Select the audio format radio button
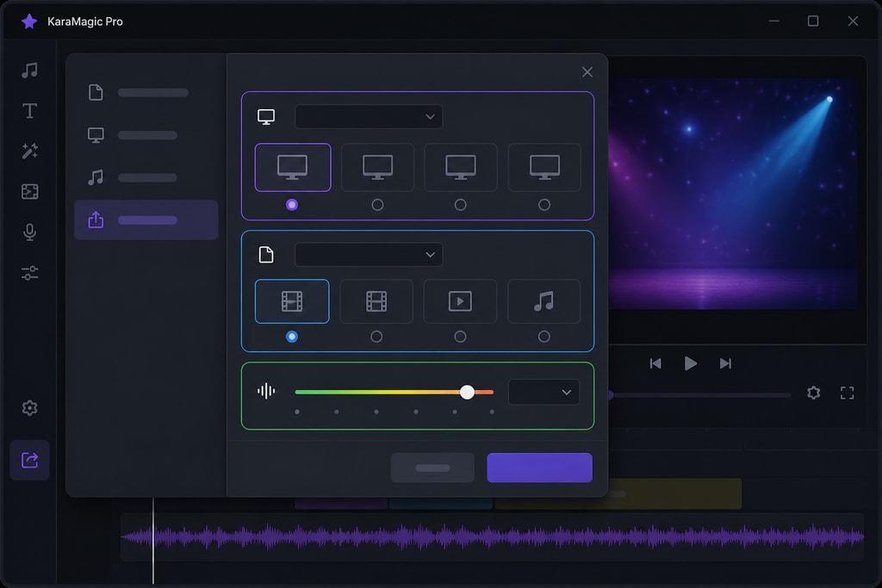The height and width of the screenshot is (588, 882). [544, 336]
